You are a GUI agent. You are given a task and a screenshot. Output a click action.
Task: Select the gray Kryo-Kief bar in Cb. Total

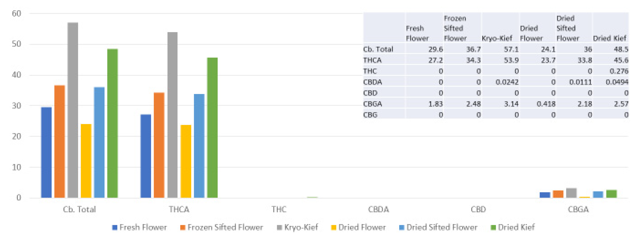(x=73, y=110)
